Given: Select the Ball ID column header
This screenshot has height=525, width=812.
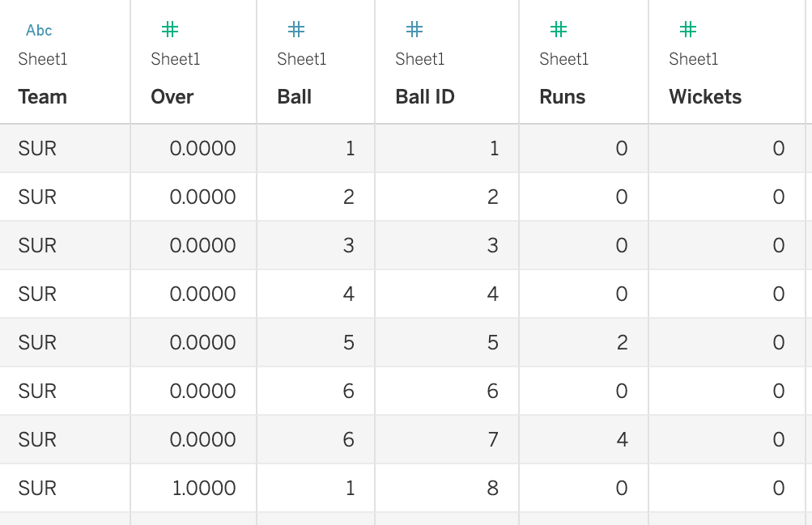Looking at the screenshot, I should (x=425, y=97).
